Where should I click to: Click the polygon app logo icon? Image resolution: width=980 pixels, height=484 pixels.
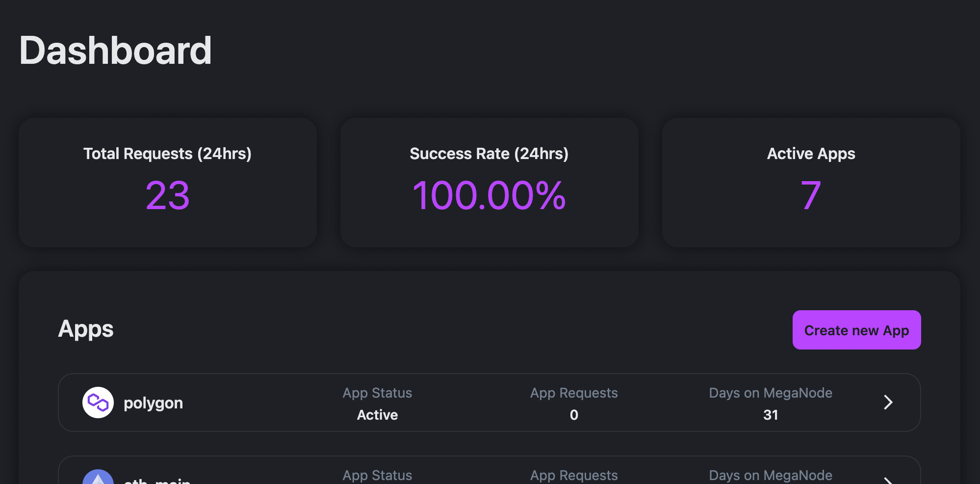click(x=98, y=403)
